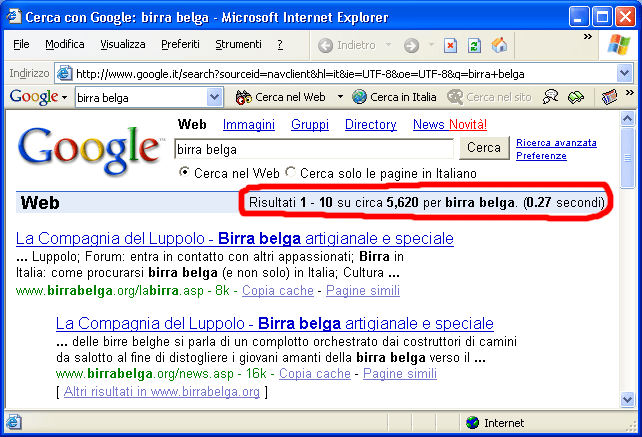Open Ricerca avanzata link
Image resolution: width=642 pixels, height=437 pixels.
(x=556, y=143)
